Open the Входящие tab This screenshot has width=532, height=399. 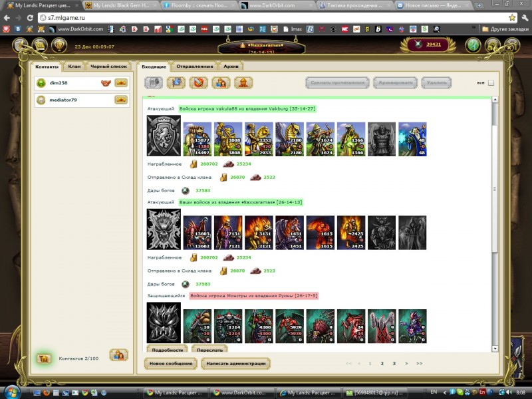pyautogui.click(x=154, y=66)
